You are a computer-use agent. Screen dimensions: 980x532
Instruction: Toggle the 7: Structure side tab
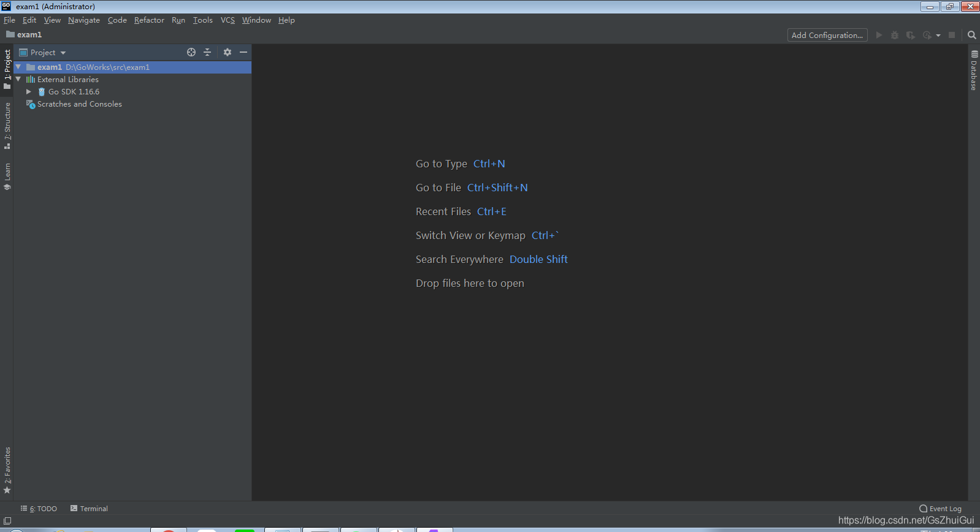click(7, 126)
